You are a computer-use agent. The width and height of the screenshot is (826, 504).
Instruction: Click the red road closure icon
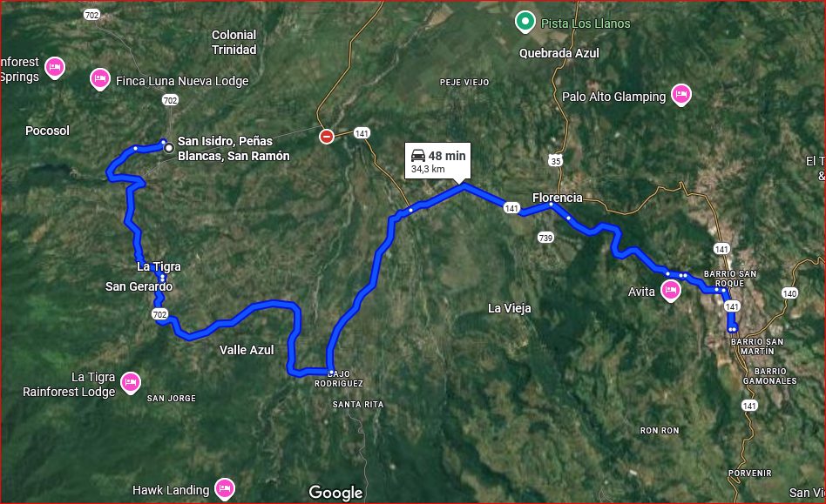[x=327, y=137]
